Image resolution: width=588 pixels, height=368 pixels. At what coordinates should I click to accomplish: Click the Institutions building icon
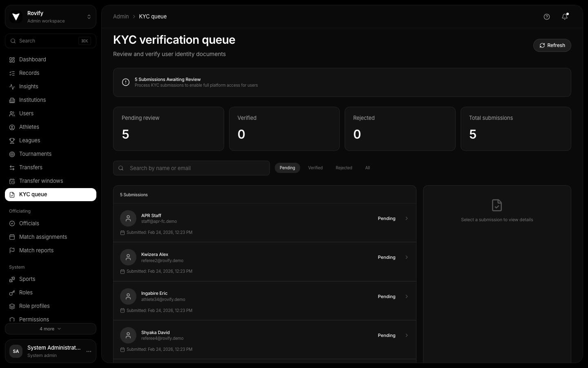coord(12,100)
